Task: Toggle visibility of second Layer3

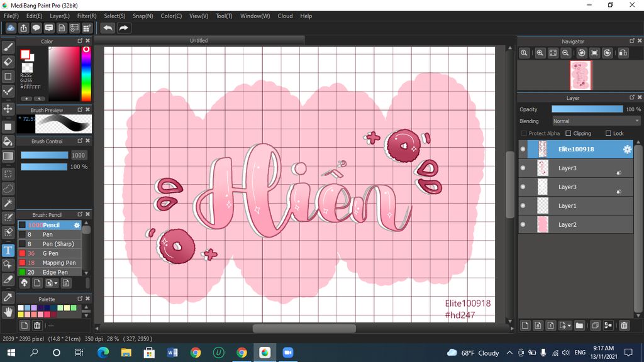Action: tap(523, 187)
